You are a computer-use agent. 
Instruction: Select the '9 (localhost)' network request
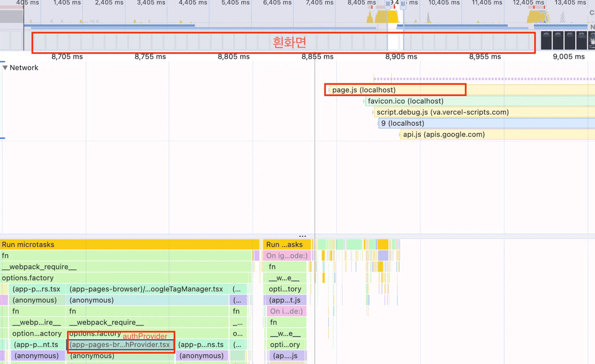(402, 123)
